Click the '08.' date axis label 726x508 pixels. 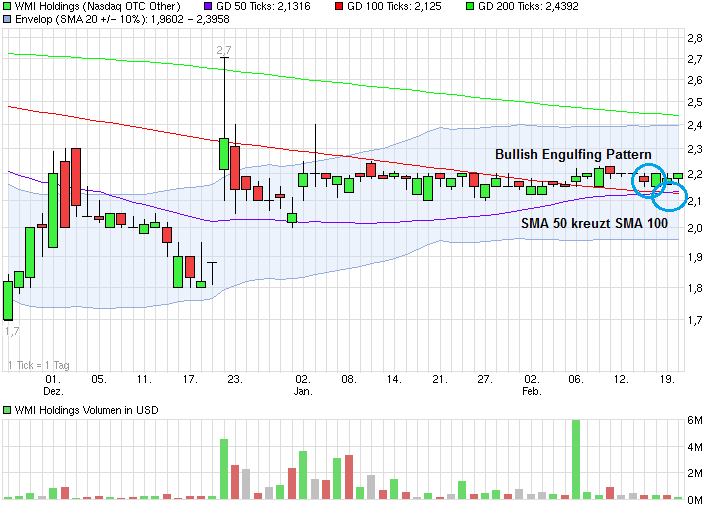[349, 380]
